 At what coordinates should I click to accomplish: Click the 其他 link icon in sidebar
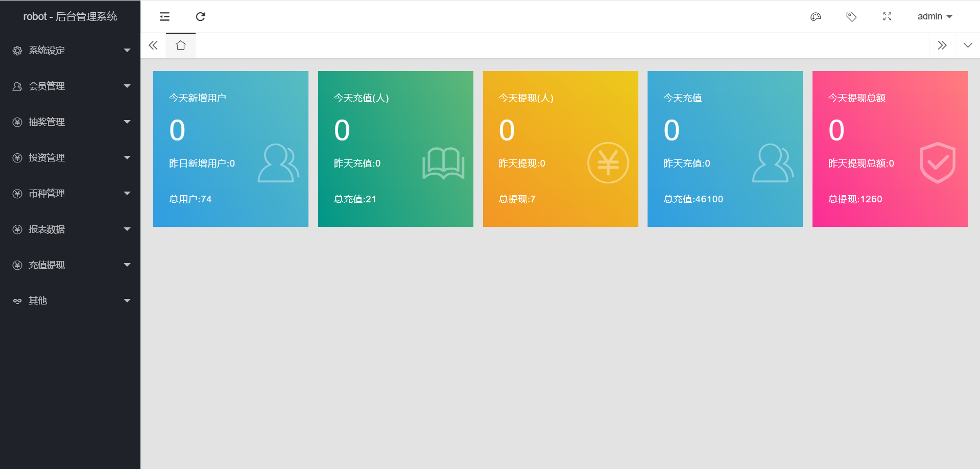pos(17,301)
